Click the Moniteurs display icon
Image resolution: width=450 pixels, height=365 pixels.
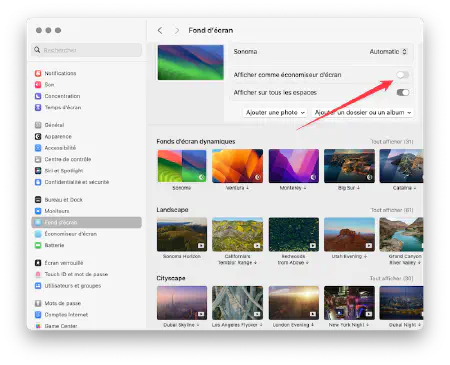coord(38,211)
